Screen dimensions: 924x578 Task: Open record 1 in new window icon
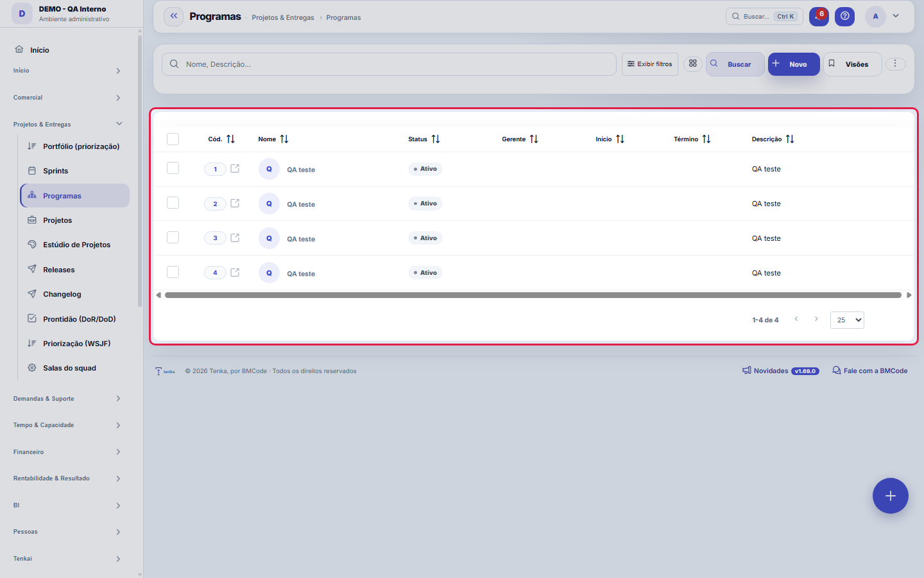pos(235,168)
